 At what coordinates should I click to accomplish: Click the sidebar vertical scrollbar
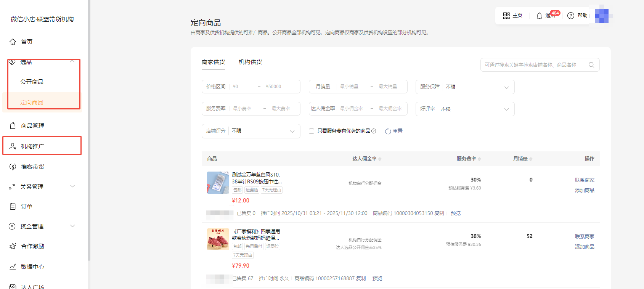pyautogui.click(x=89, y=130)
